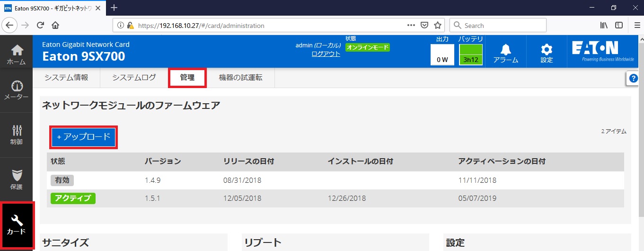This screenshot has width=644, height=251.
Task: Switch to the システム情報 tab
Action: coord(66,78)
